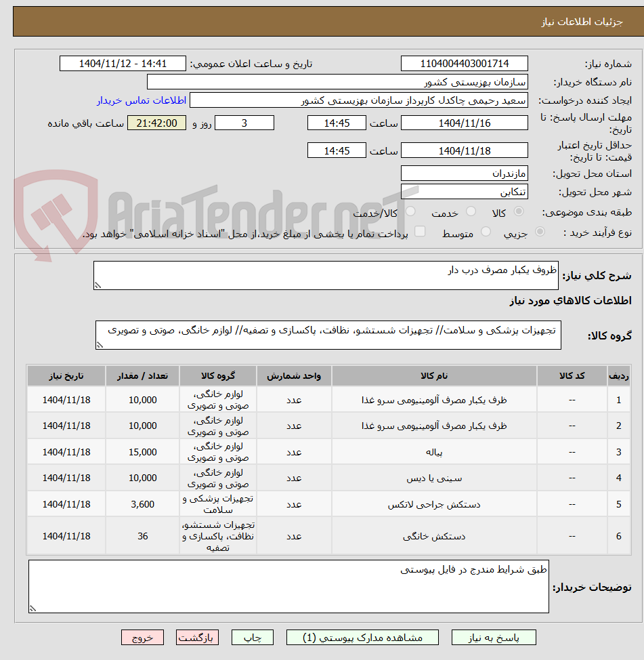Click مشاهده مدارک پیوستی (1) button
644x660 pixels.
click(x=362, y=638)
